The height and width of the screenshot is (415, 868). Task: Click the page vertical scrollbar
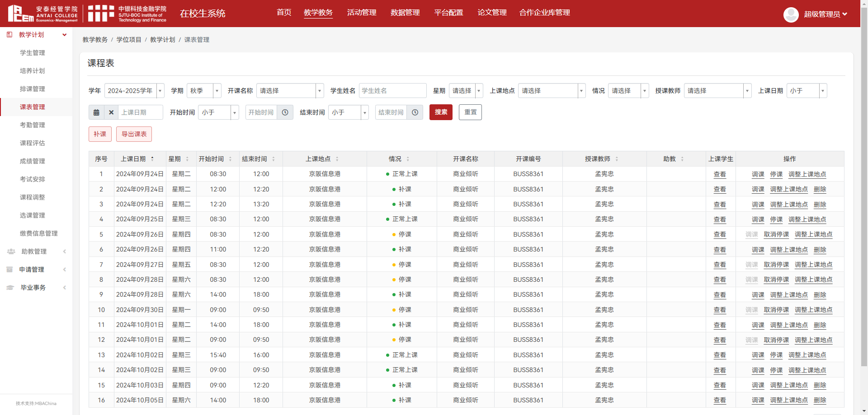(864, 188)
